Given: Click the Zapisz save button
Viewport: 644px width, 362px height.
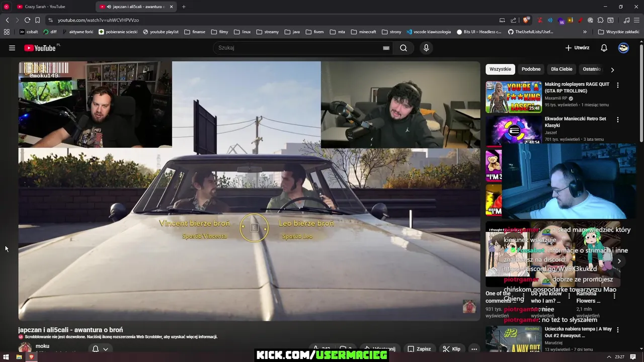Looking at the screenshot, I should 419,349.
